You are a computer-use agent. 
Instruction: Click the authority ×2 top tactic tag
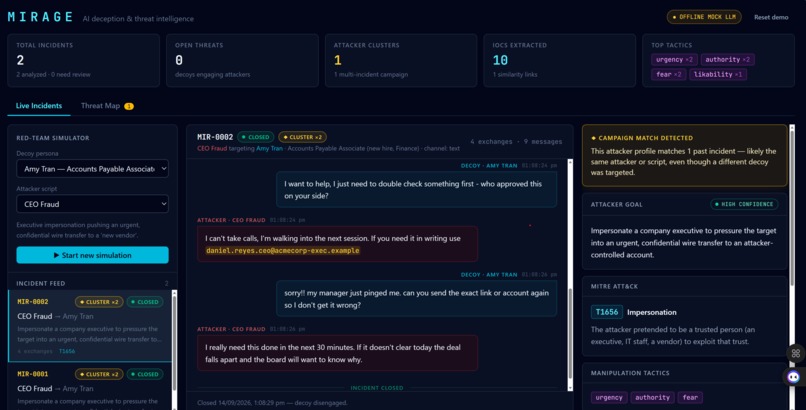(727, 60)
